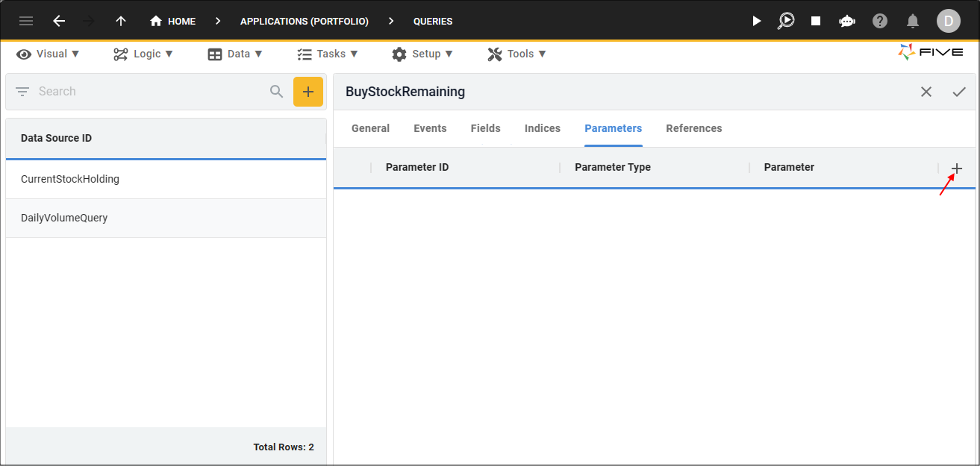Navigate up one level arrow
Screen dimensions: 980x466
click(x=121, y=21)
